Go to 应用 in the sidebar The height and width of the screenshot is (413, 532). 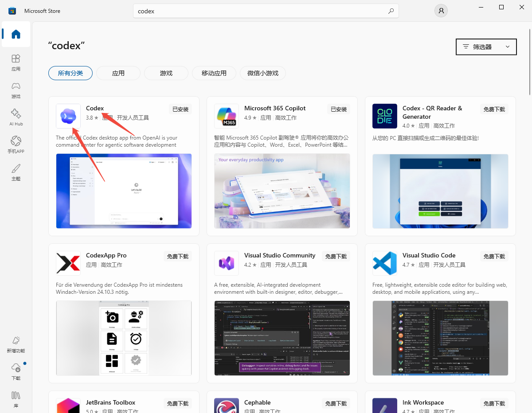16,62
